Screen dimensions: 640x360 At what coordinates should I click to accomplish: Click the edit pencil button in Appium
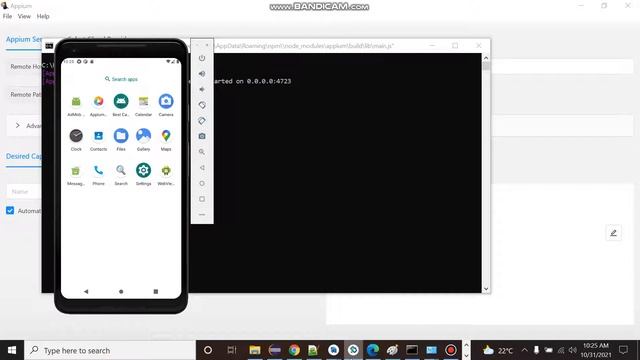tap(613, 233)
